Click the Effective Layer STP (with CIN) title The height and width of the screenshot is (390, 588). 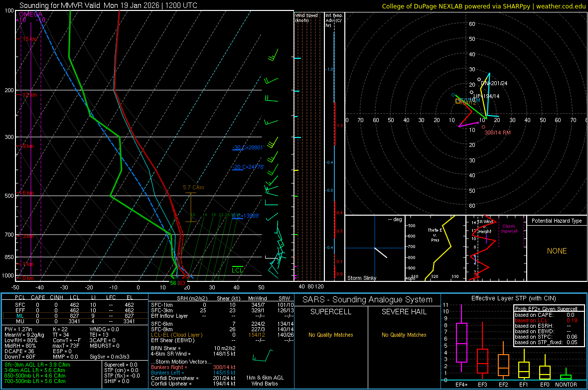513,298
